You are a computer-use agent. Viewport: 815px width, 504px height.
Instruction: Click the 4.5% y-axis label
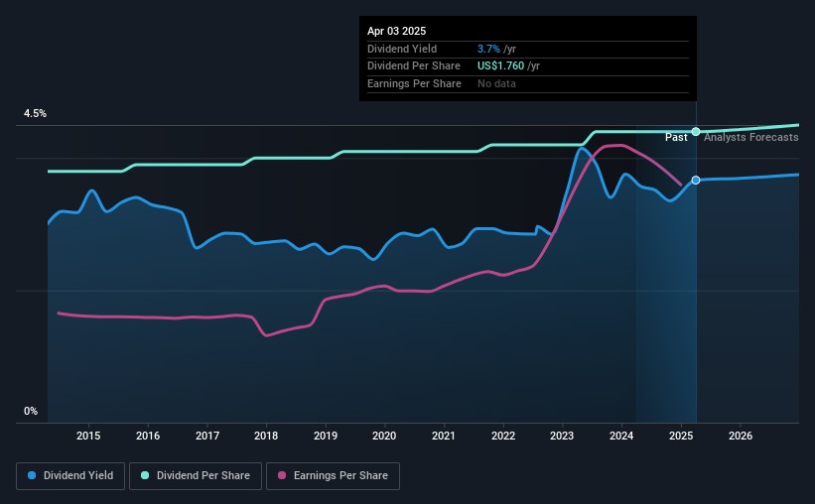coord(35,113)
